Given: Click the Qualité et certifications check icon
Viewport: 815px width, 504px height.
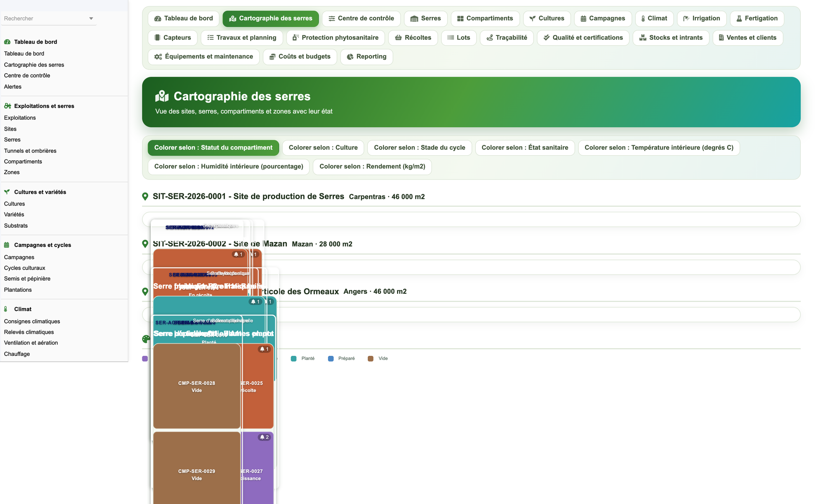Looking at the screenshot, I should (x=547, y=38).
